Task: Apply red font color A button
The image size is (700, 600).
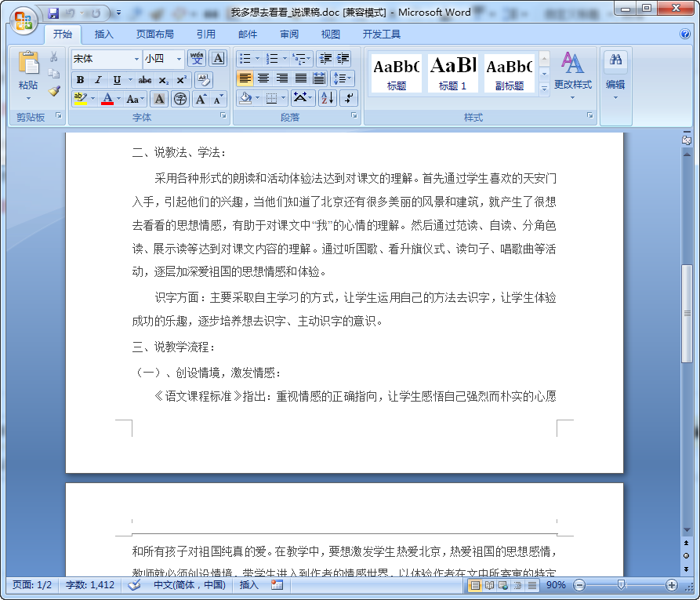Action: tap(107, 98)
